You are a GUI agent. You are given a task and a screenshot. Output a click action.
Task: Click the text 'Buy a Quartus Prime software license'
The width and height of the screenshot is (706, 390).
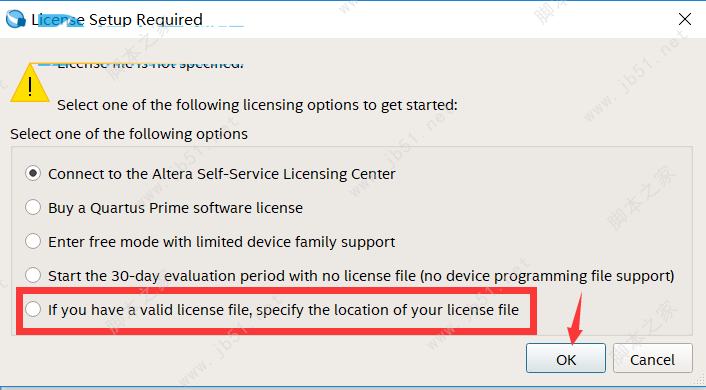(176, 208)
